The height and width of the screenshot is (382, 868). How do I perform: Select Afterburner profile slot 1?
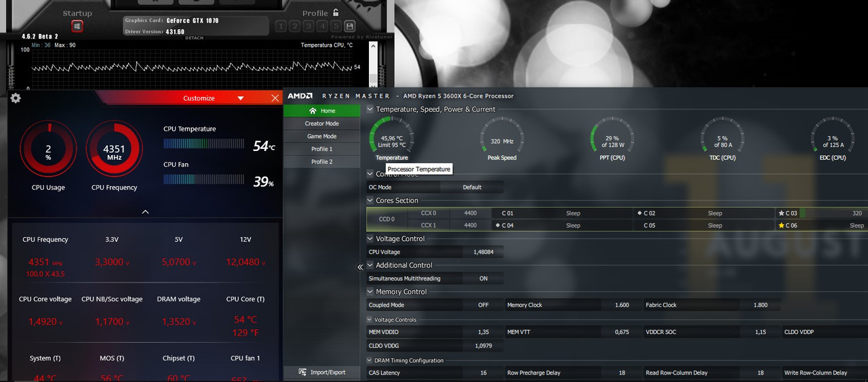[x=281, y=26]
